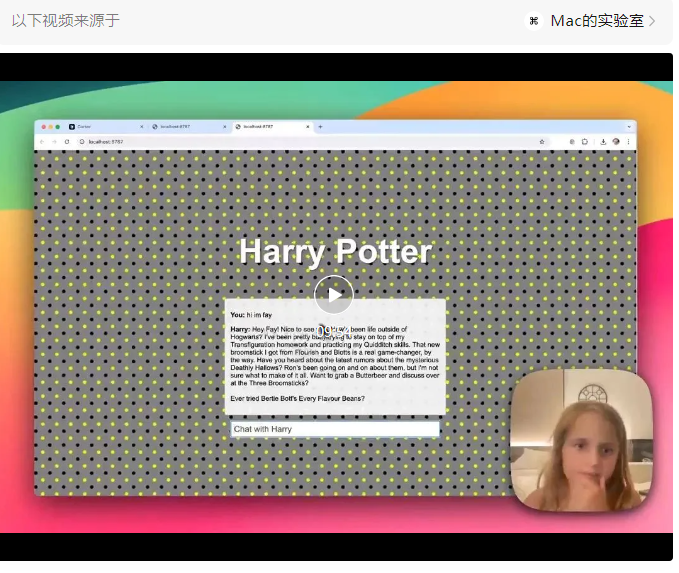Click the site info icon in address bar
679x573 pixels.
(82, 142)
